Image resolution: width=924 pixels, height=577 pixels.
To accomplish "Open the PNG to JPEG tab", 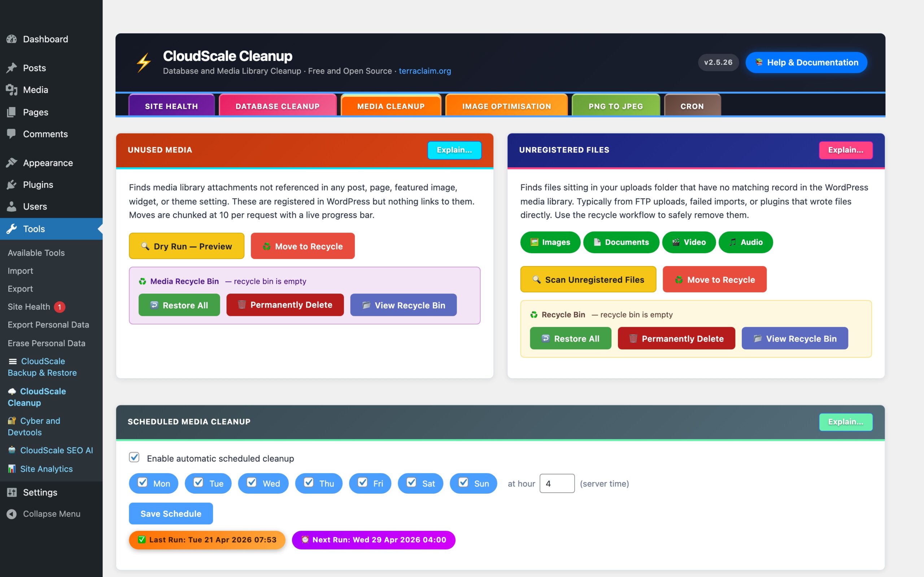I will (x=615, y=106).
